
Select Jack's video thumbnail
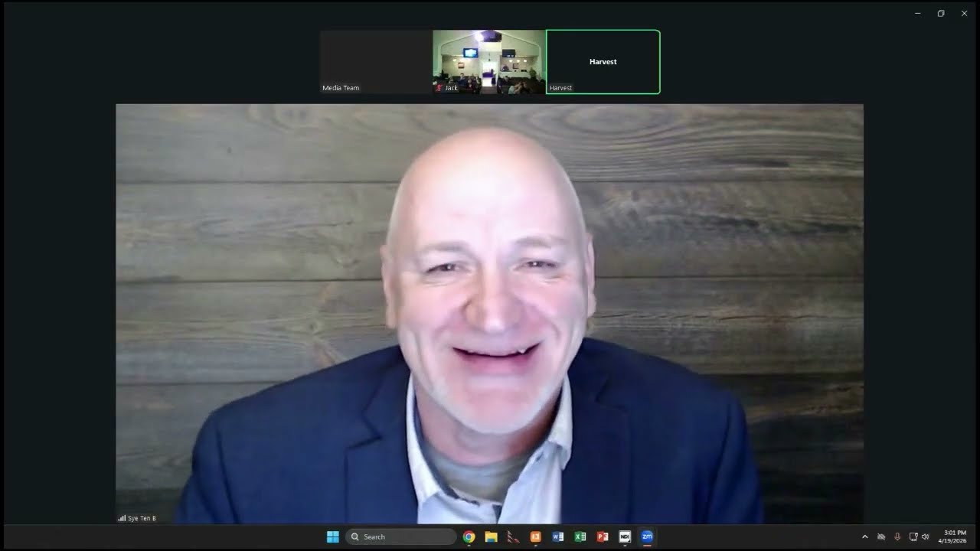(x=488, y=62)
